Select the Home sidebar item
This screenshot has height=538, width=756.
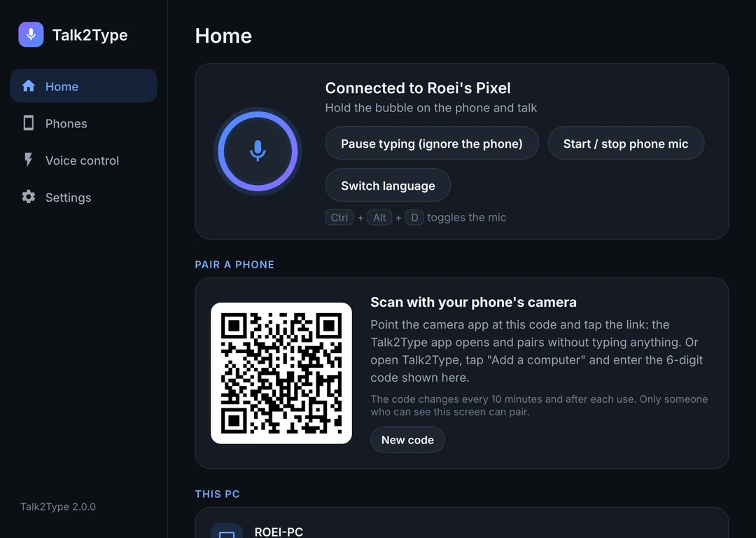click(83, 86)
